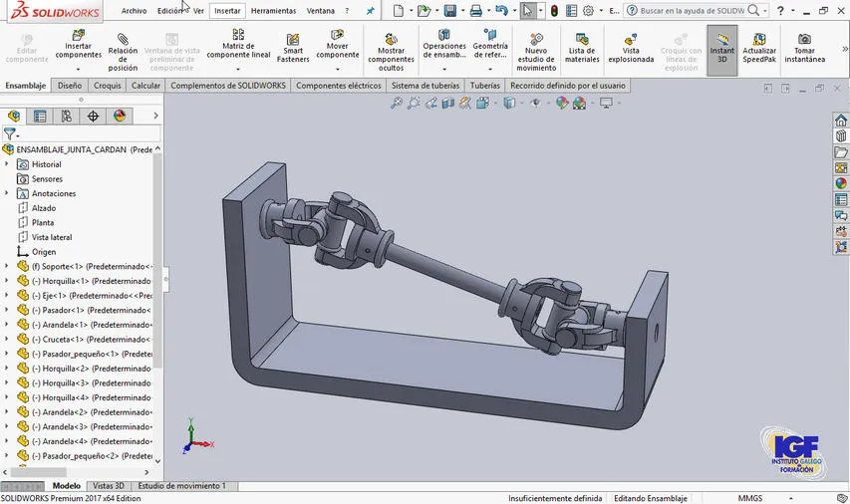The height and width of the screenshot is (504, 850).
Task: Open Lista de materiales
Action: (582, 48)
